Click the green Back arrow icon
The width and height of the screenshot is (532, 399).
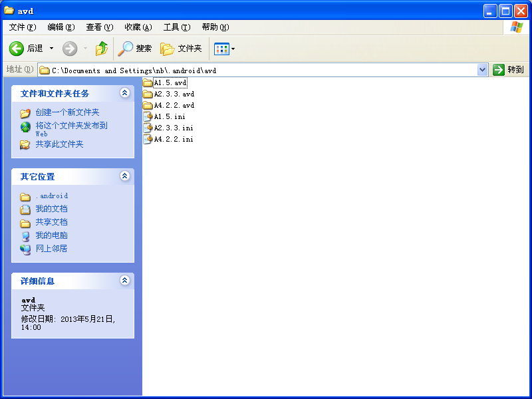tap(16, 49)
